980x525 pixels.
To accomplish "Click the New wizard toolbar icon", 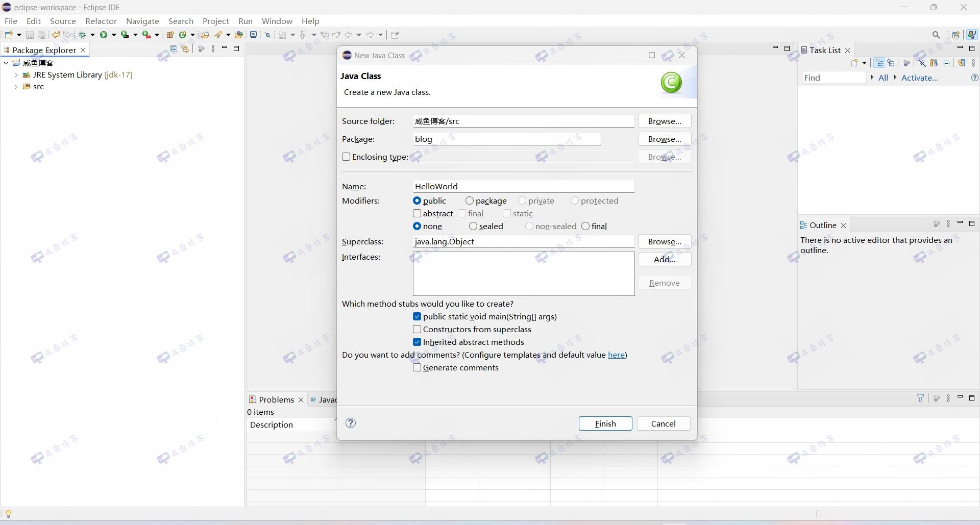I will point(9,35).
